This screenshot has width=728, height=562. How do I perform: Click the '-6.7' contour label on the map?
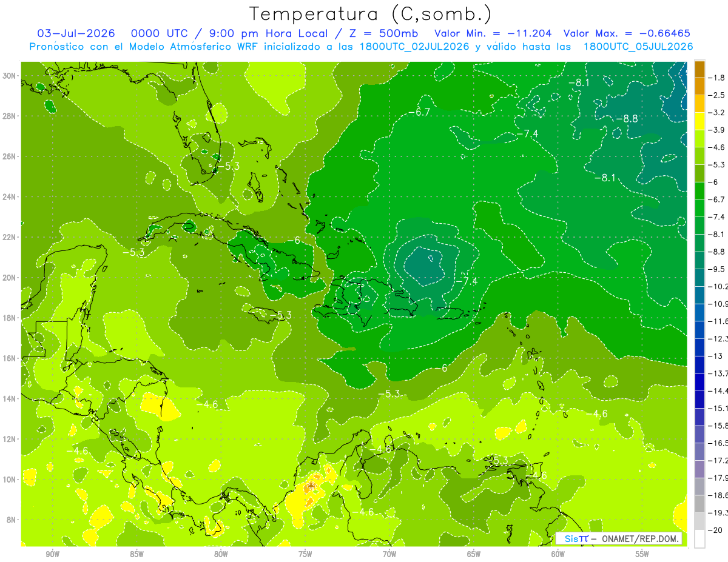pyautogui.click(x=419, y=113)
